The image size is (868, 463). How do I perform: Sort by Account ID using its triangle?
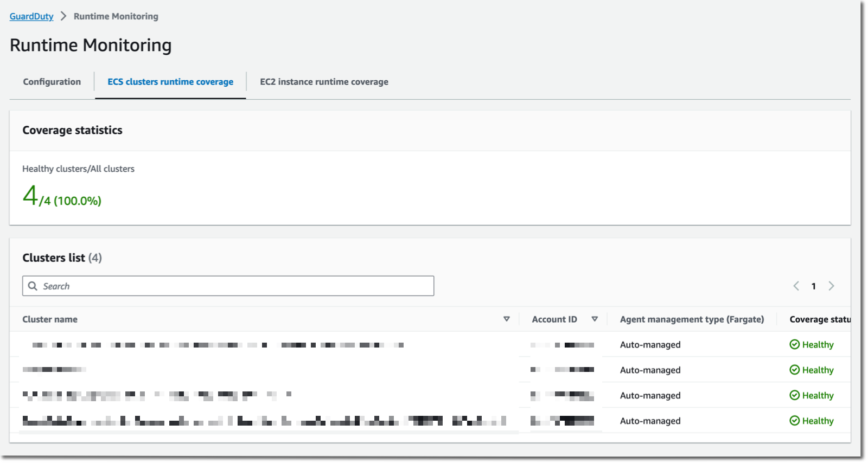click(595, 319)
